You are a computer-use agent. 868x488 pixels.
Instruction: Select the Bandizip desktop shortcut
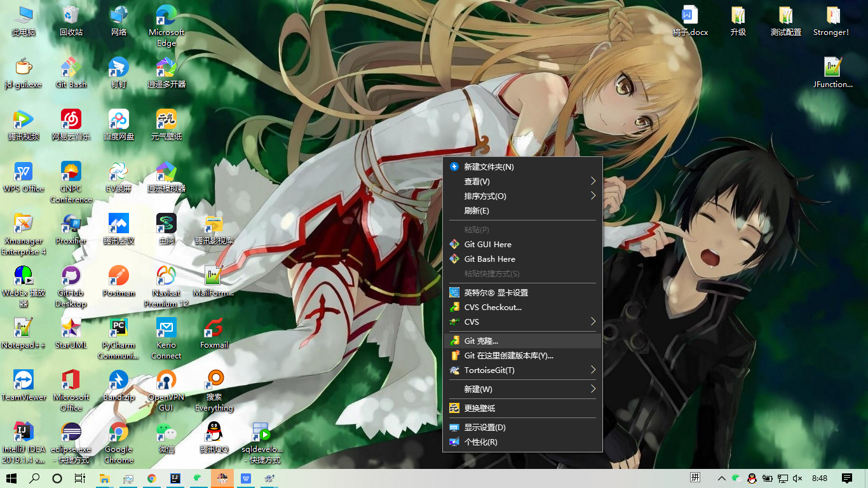pos(119,385)
